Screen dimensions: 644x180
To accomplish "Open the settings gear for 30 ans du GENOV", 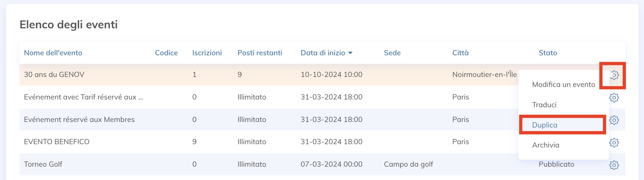I will (614, 75).
